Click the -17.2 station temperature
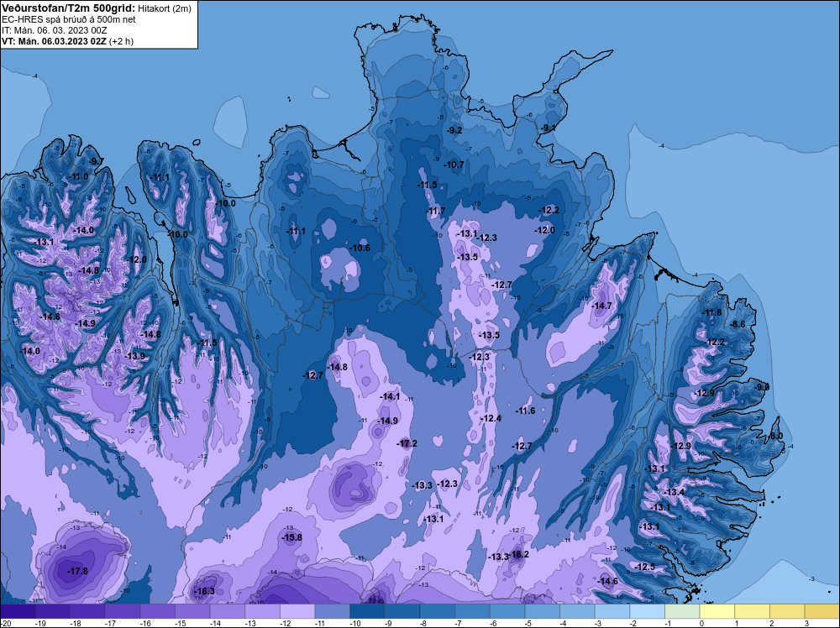Viewport: 840px width, 628px height. pyautogui.click(x=407, y=443)
